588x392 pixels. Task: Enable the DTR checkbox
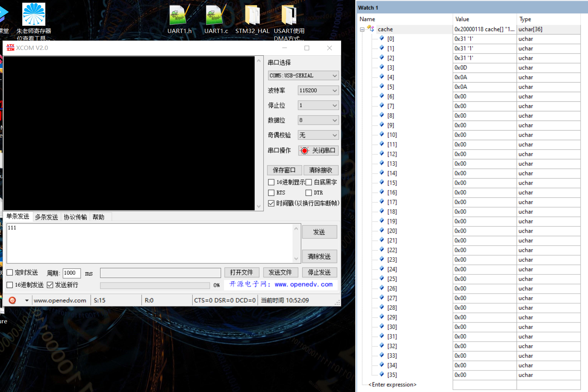click(308, 193)
